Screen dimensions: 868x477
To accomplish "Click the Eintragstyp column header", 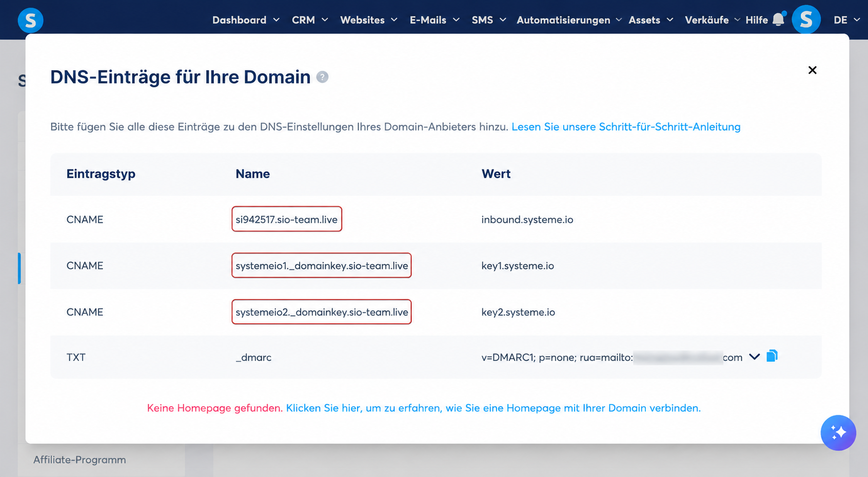I will coord(101,174).
